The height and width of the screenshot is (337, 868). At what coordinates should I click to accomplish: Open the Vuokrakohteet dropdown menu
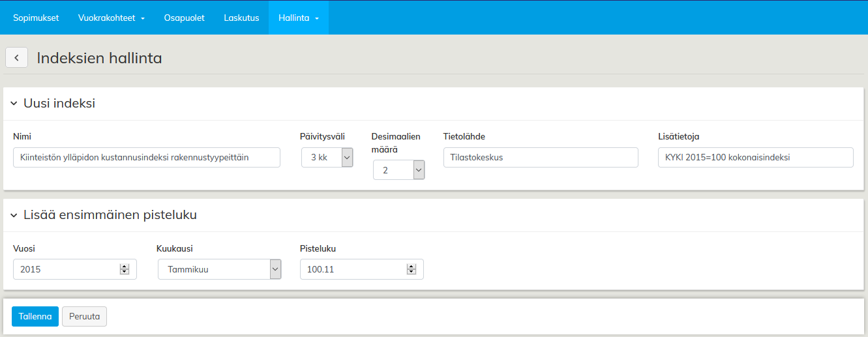[x=111, y=18]
